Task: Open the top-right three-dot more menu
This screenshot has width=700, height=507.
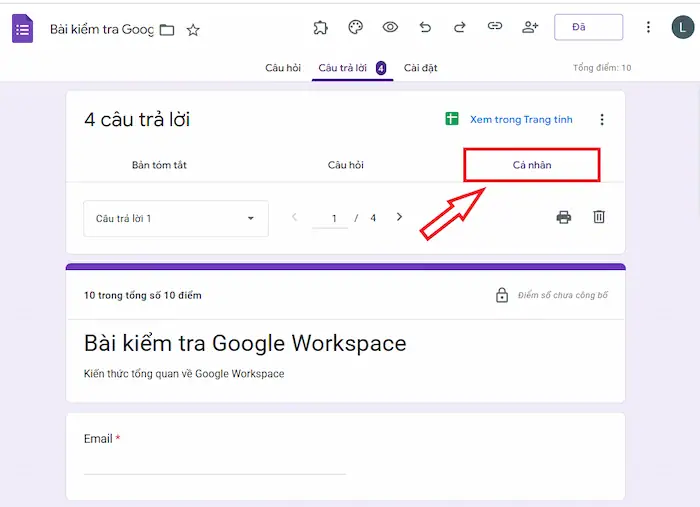Action: (648, 27)
